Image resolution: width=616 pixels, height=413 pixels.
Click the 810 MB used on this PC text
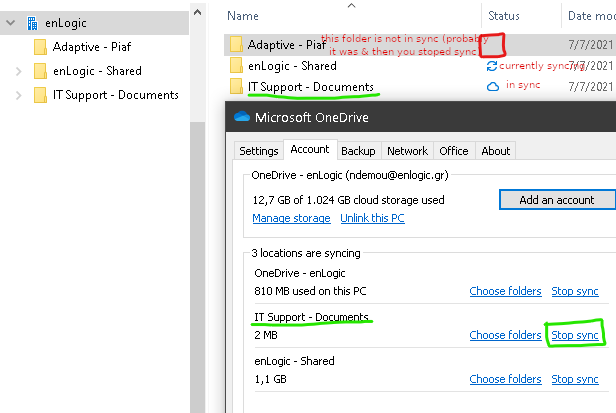(310, 291)
